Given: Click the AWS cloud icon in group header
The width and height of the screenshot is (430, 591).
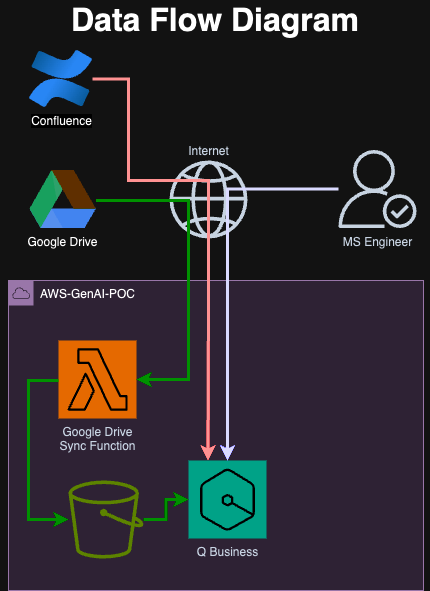Looking at the screenshot, I should coord(21,293).
